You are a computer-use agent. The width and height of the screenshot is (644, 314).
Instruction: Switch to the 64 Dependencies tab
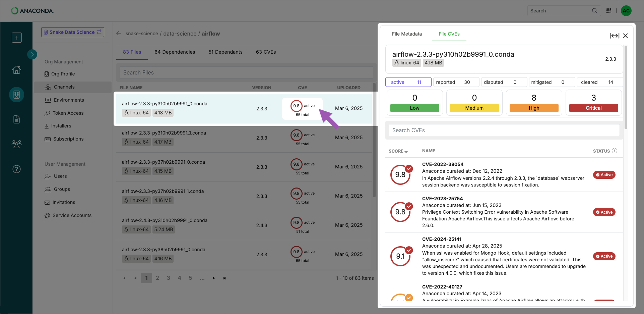pyautogui.click(x=175, y=52)
